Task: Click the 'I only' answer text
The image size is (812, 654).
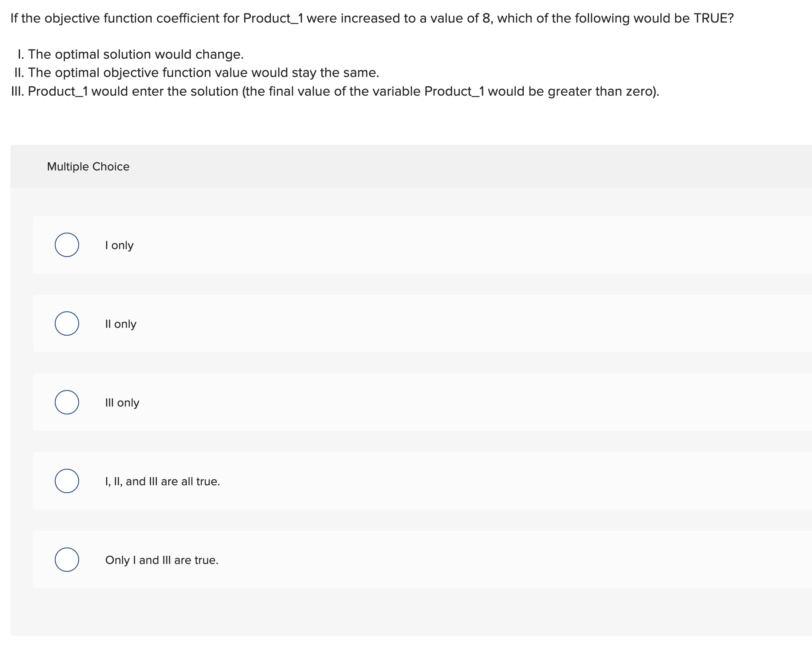Action: pyautogui.click(x=119, y=245)
